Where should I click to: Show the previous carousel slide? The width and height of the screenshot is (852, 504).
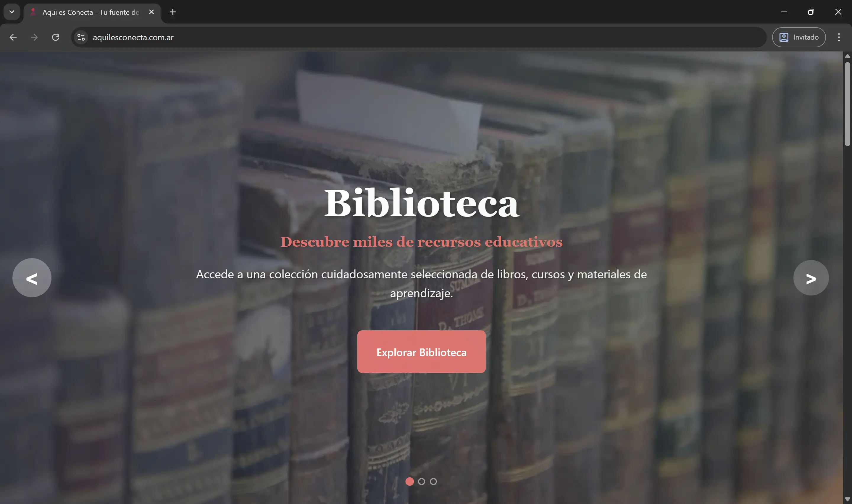click(x=32, y=278)
